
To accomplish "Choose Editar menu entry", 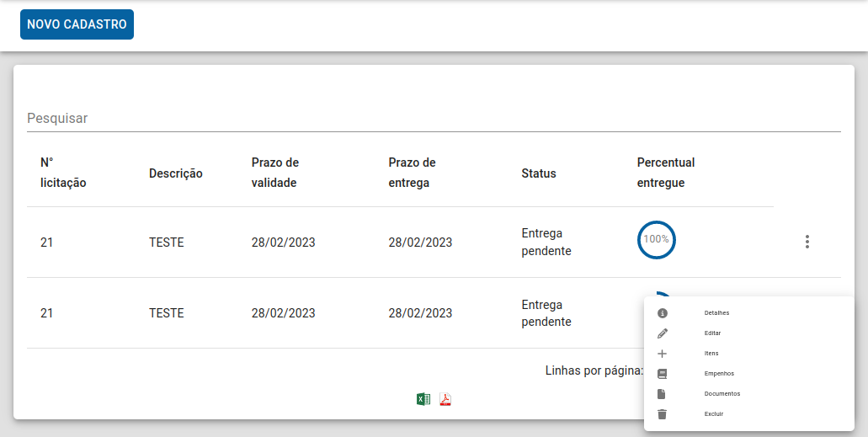I will coord(749,333).
